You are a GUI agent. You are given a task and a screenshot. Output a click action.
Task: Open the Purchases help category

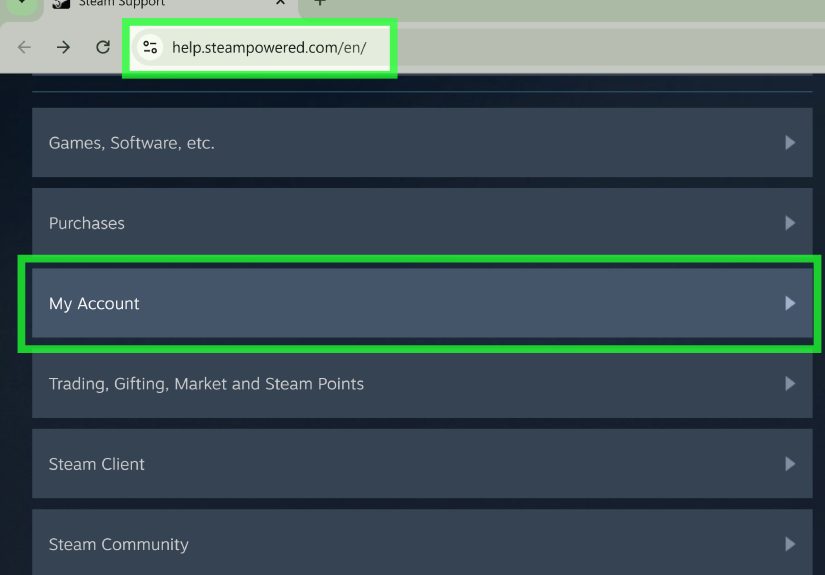point(422,223)
